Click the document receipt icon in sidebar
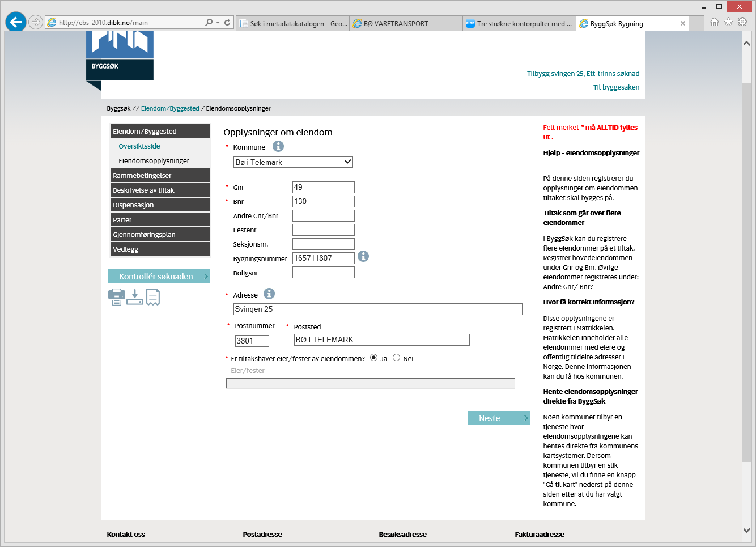This screenshot has width=756, height=547. point(153,297)
